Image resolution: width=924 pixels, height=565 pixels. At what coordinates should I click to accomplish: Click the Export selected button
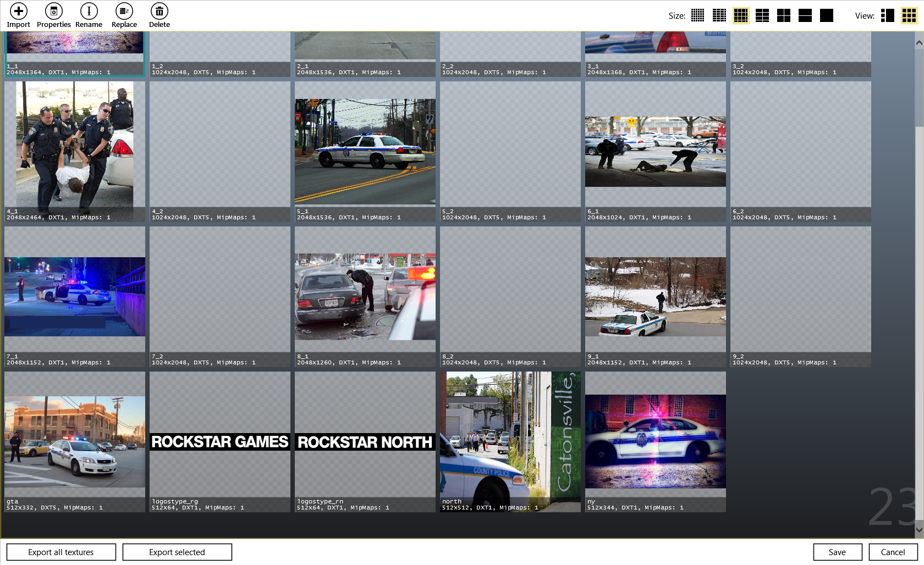click(177, 552)
